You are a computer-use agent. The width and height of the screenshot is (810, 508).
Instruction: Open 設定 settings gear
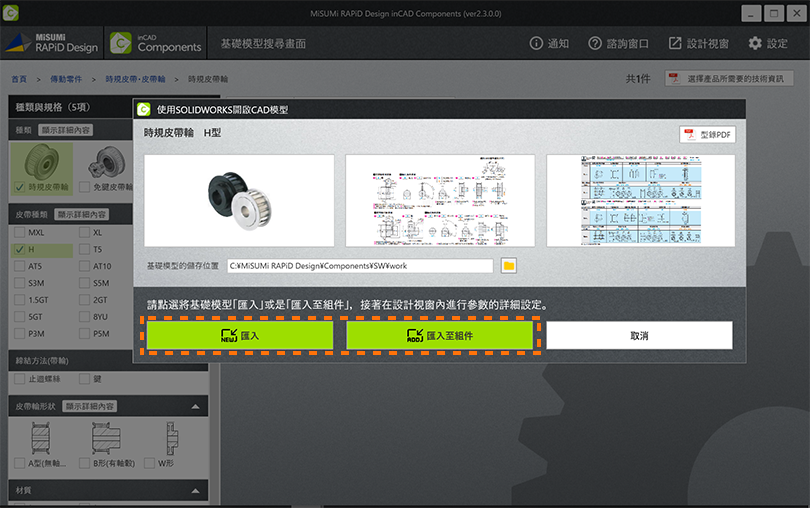tap(768, 43)
